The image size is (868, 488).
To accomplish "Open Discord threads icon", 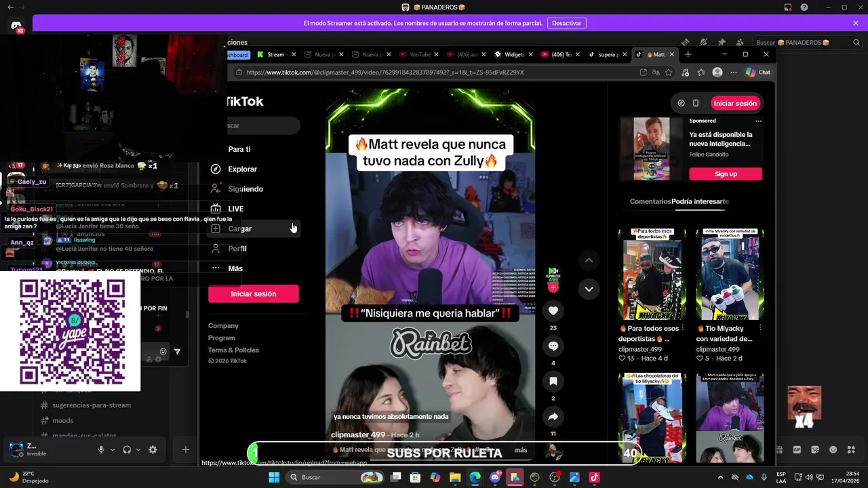I will (686, 42).
